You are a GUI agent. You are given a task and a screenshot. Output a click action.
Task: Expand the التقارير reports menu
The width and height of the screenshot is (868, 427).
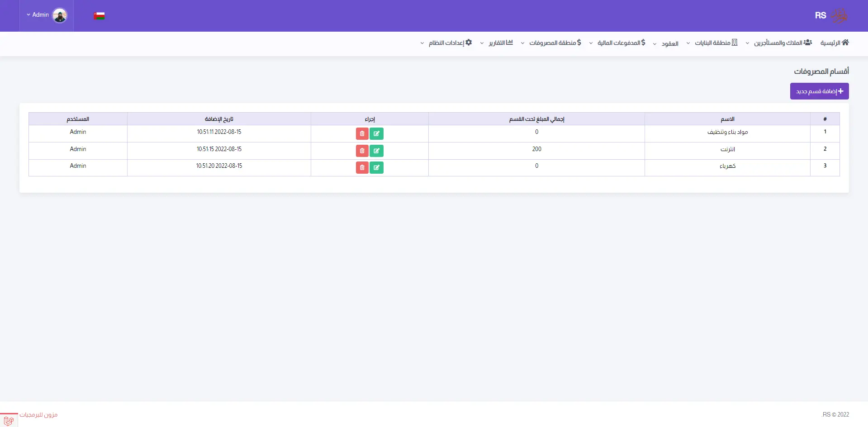point(497,43)
